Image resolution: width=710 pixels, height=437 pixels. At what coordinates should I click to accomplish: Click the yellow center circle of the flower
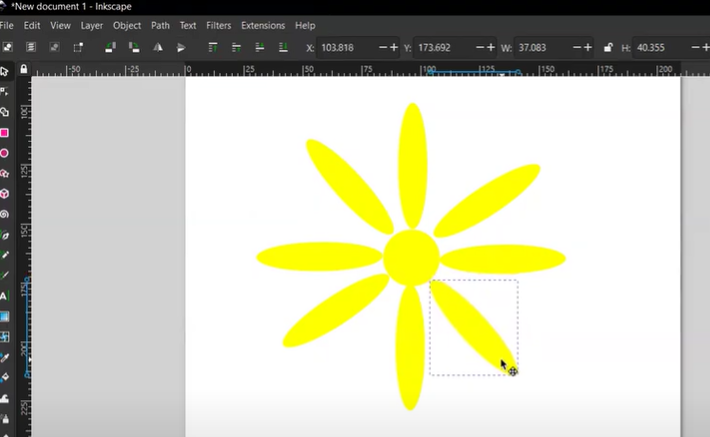tap(411, 257)
